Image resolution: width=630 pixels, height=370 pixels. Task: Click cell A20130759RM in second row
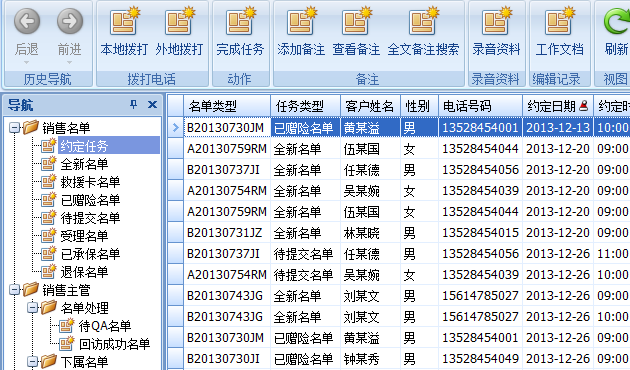click(227, 149)
